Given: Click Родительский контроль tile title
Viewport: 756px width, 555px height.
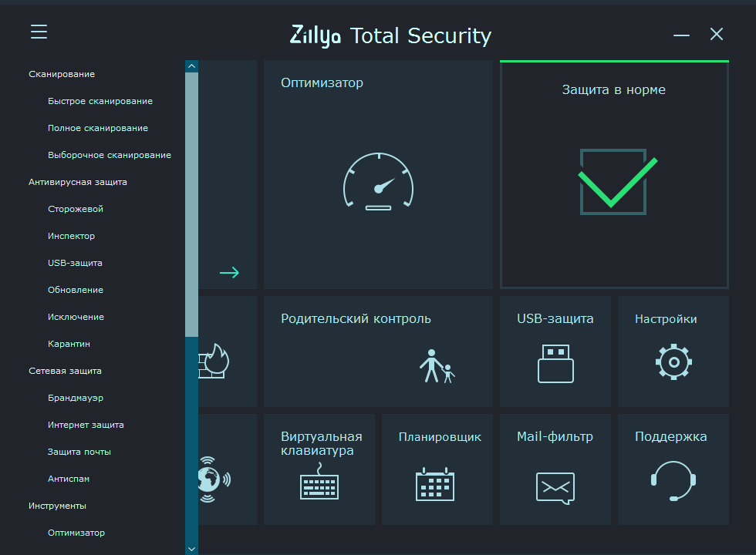Looking at the screenshot, I should [356, 319].
